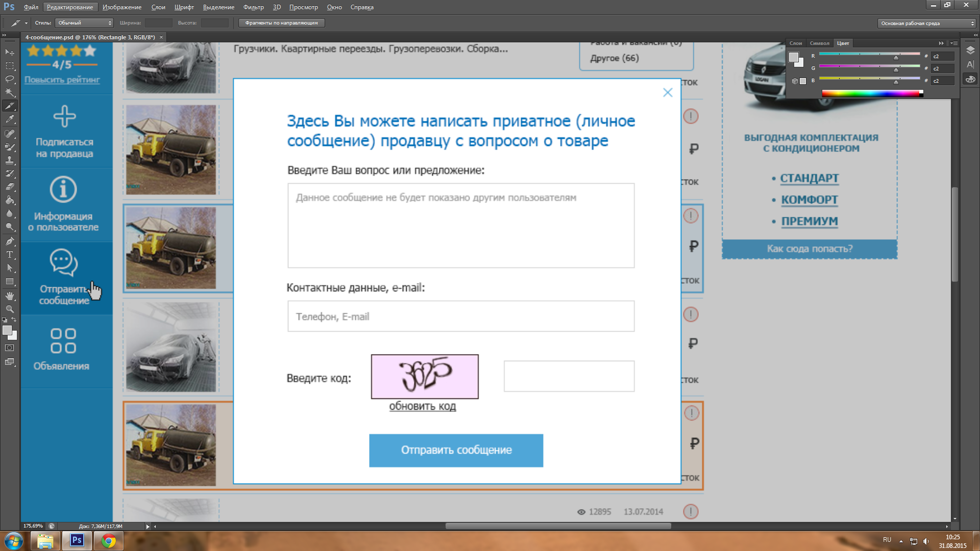The image size is (980, 551).
Task: Close the 4-сообщение.psd document tab
Action: point(161,37)
